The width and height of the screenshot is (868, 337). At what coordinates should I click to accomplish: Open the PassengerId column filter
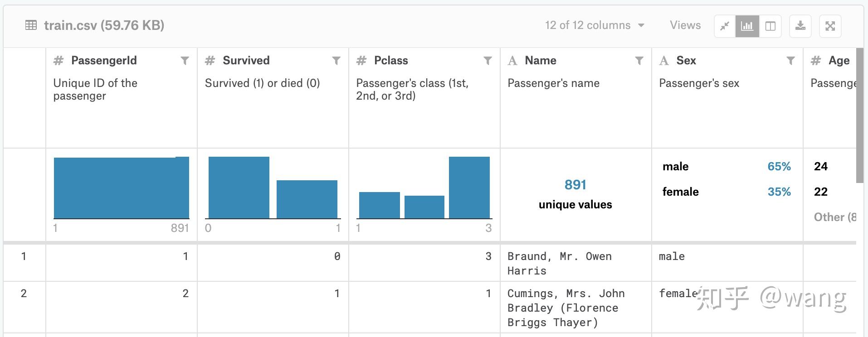185,61
